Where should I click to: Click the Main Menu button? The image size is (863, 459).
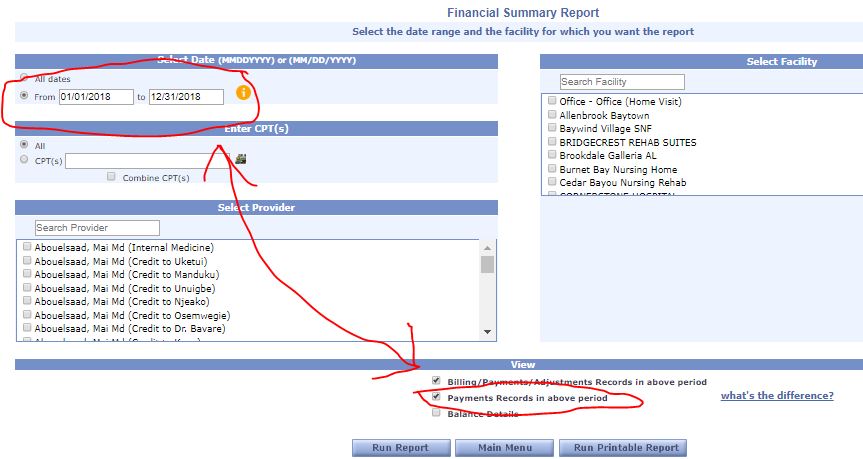tap(505, 448)
